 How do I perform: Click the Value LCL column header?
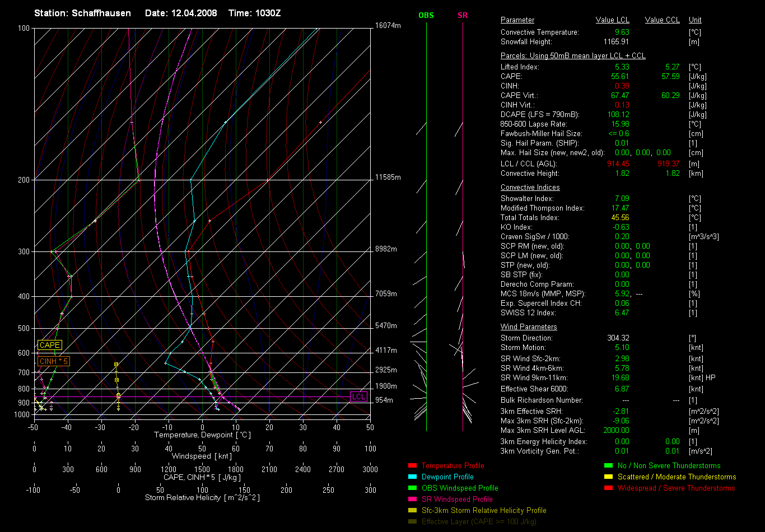point(613,20)
